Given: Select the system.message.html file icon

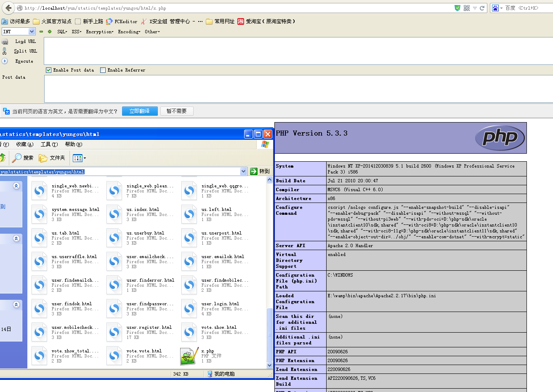Looking at the screenshot, I should pyautogui.click(x=39, y=214).
